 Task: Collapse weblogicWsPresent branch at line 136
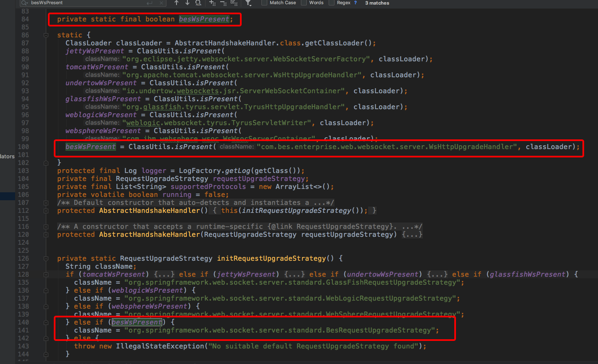(46, 290)
